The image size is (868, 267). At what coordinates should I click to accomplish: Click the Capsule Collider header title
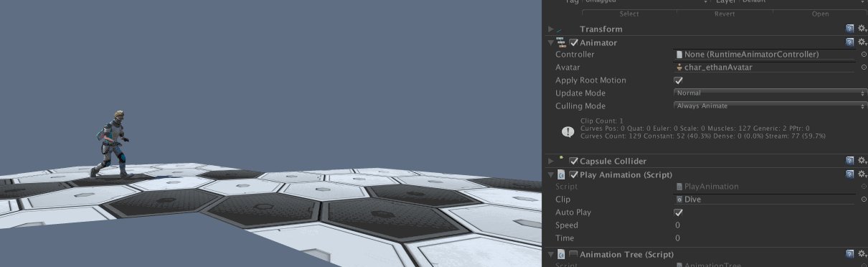click(613, 161)
